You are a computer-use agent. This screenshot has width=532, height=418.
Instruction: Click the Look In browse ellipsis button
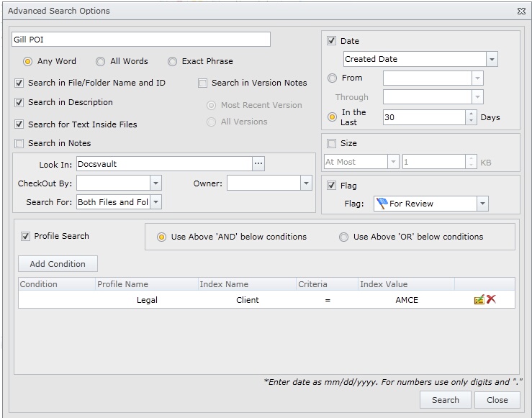(x=258, y=164)
